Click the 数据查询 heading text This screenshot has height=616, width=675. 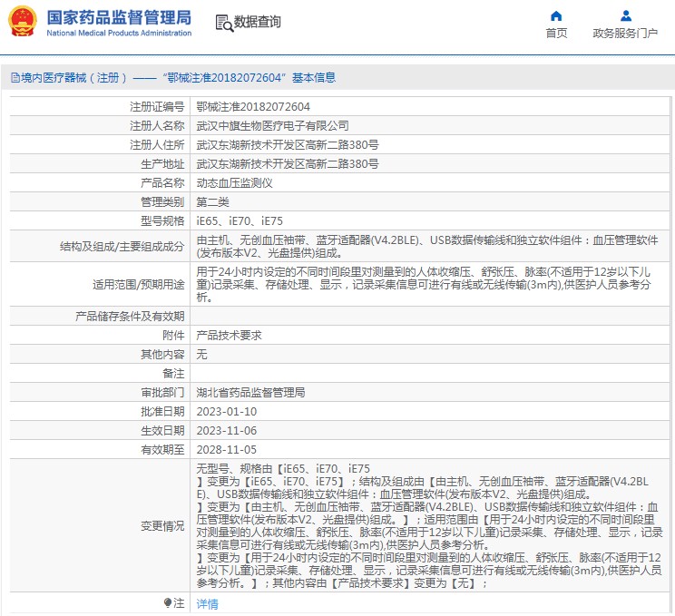(258, 22)
